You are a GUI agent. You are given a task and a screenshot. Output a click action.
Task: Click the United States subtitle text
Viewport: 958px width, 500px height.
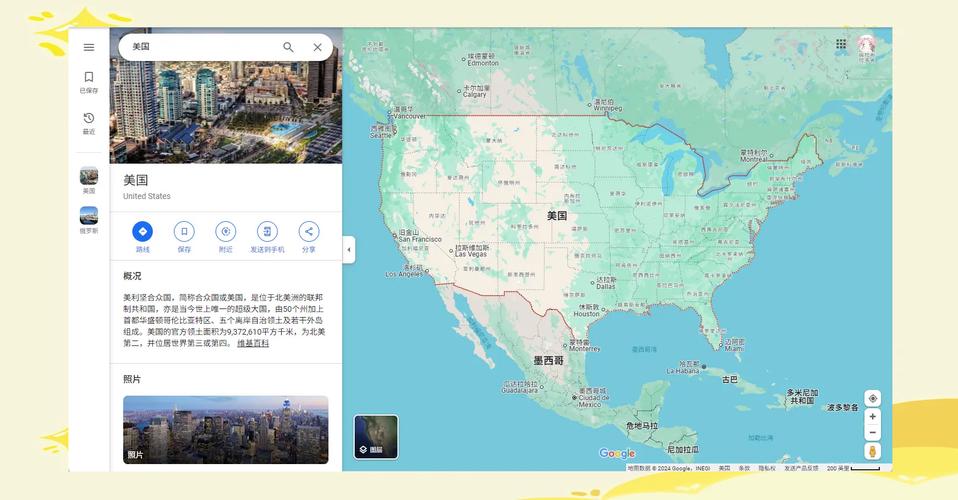(147, 196)
